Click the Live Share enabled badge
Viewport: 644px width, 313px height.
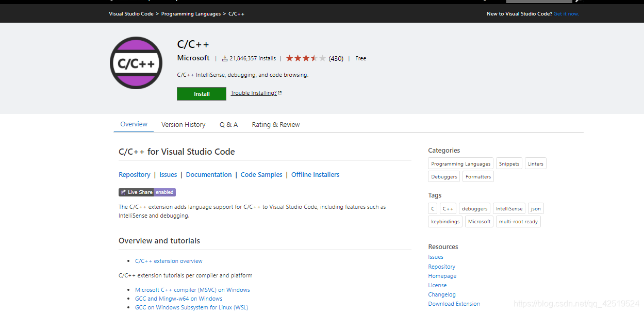point(147,192)
